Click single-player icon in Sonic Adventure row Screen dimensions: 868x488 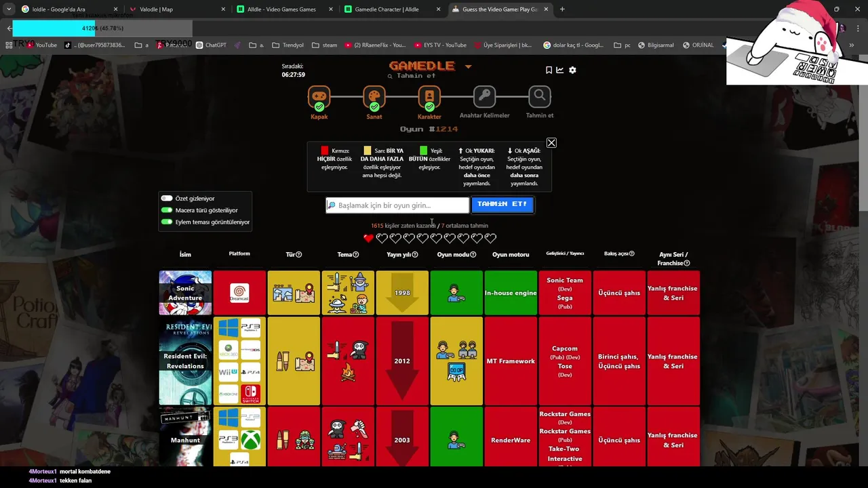[x=456, y=293]
